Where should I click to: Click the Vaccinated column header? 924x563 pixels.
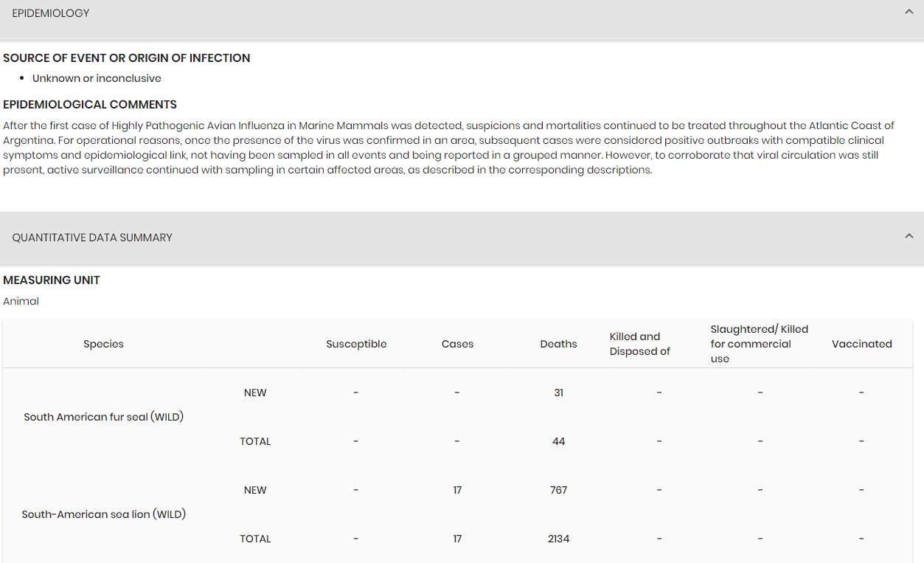tap(861, 344)
